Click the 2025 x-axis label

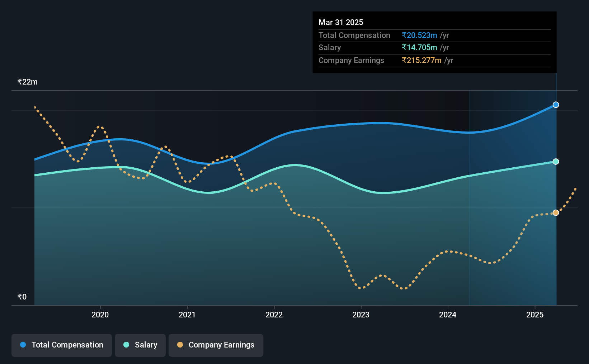pos(535,315)
